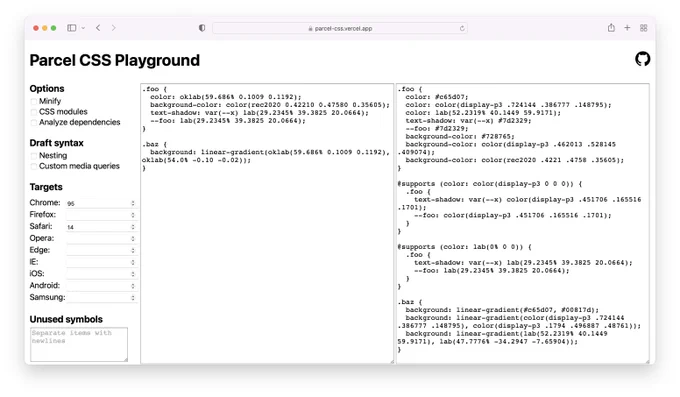This screenshot has width=680, height=397.
Task: Adjust the Android target version stepper
Action: [133, 286]
